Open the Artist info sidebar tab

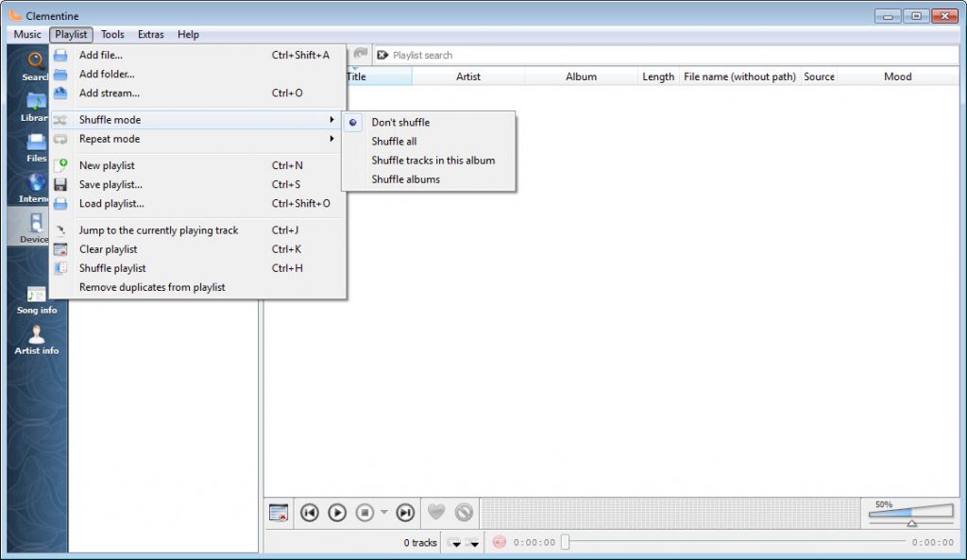(x=37, y=341)
